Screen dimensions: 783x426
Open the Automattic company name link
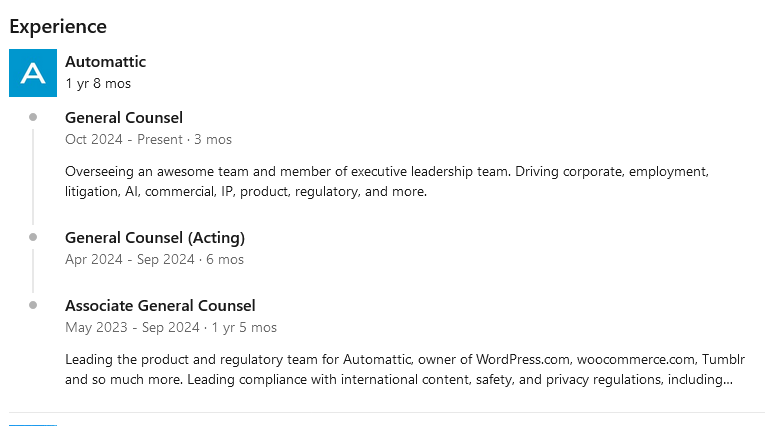(x=105, y=61)
